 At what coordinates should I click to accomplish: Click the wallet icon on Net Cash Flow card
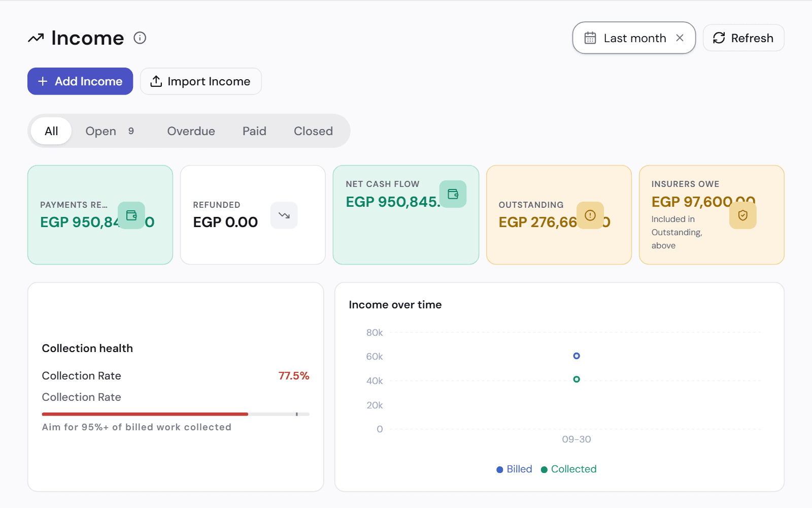(453, 194)
